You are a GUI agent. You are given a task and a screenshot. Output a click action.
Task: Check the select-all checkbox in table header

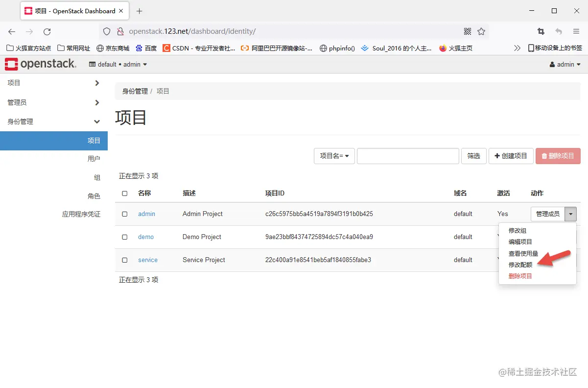(x=124, y=193)
